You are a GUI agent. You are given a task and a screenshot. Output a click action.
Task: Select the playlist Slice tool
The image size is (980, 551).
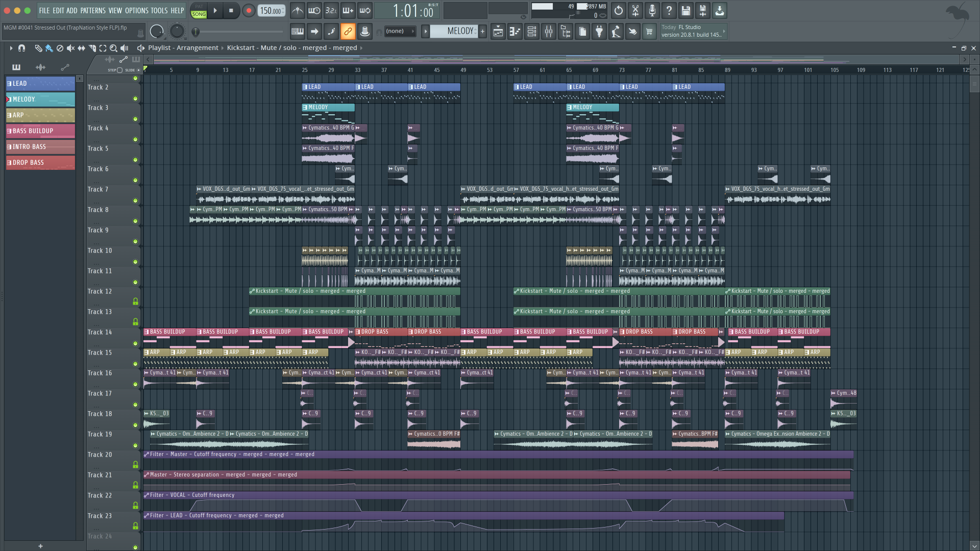[x=92, y=48]
